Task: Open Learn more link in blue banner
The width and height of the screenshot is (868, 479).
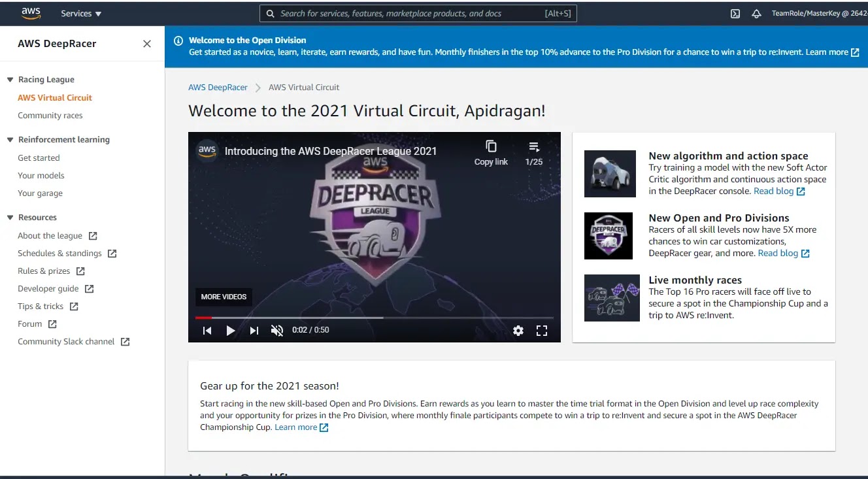Action: click(832, 52)
